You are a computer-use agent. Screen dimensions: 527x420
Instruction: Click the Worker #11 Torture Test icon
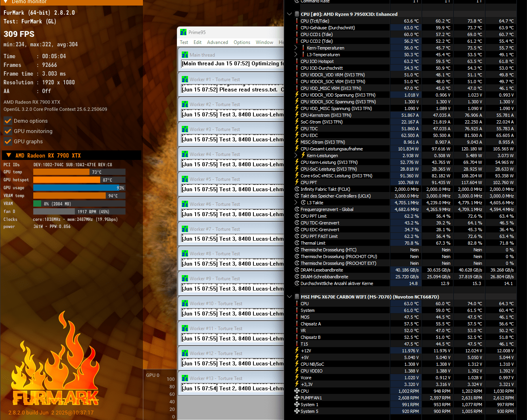[x=185, y=329]
